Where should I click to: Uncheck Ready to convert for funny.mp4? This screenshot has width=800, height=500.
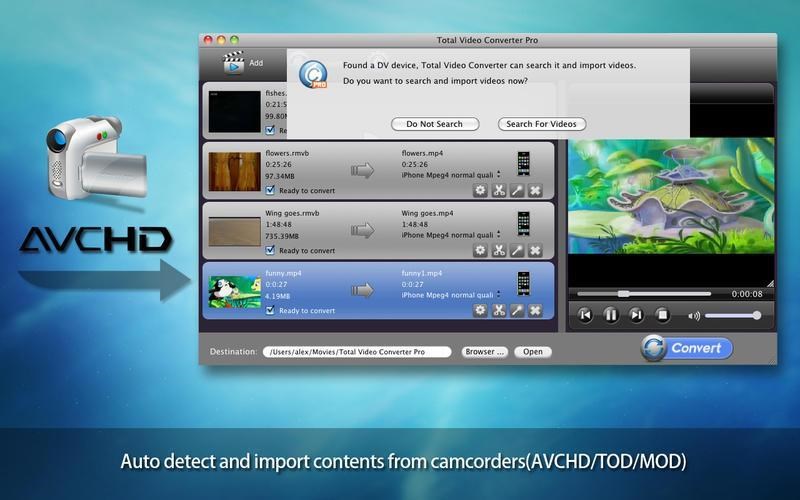270,310
